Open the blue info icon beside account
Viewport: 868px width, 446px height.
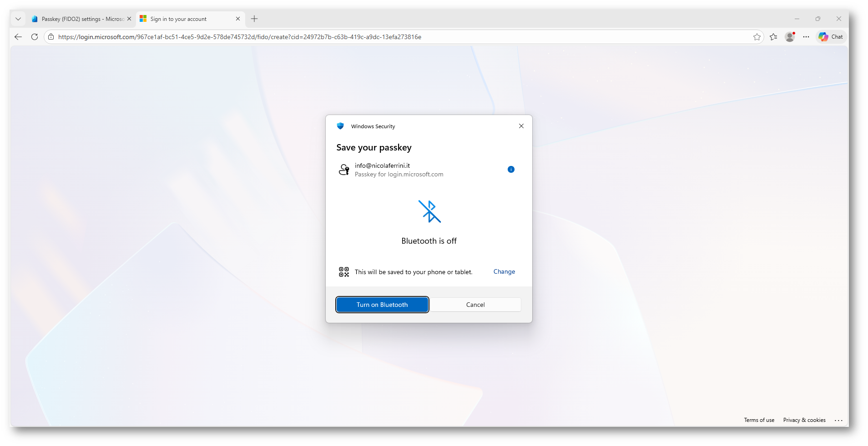click(511, 169)
